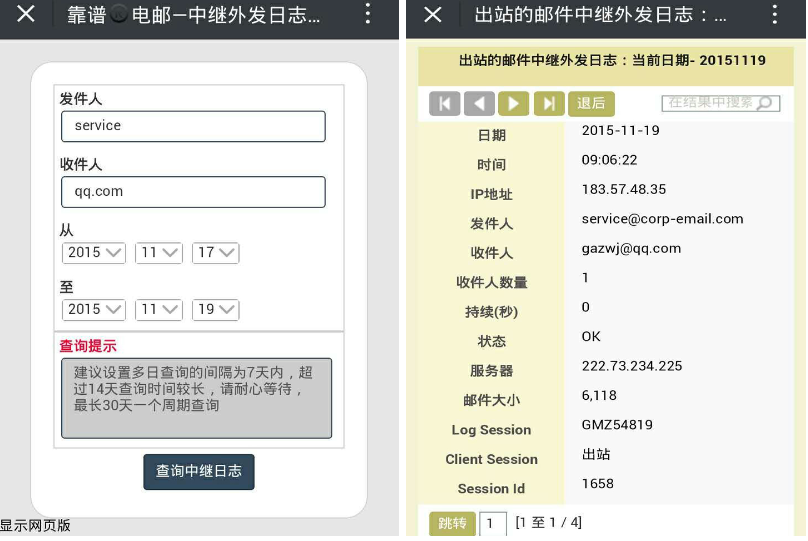Image resolution: width=808 pixels, height=541 pixels.
Task: Click the 服务器 row label
Action: (x=491, y=370)
